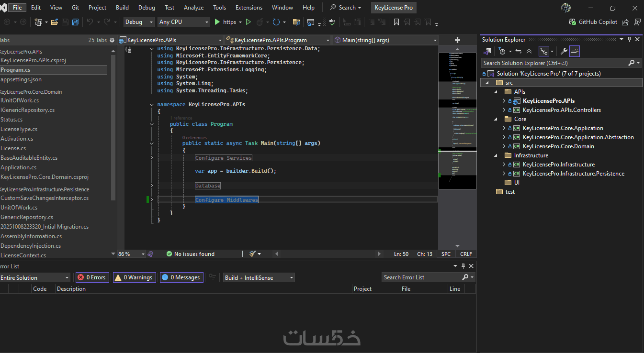Open the Build + IntelliSense dropdown

[259, 277]
